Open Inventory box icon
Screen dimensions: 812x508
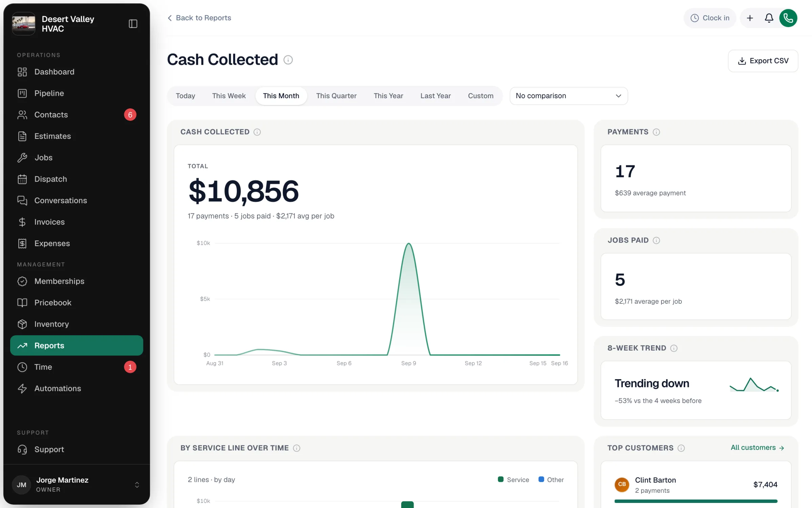tap(22, 324)
